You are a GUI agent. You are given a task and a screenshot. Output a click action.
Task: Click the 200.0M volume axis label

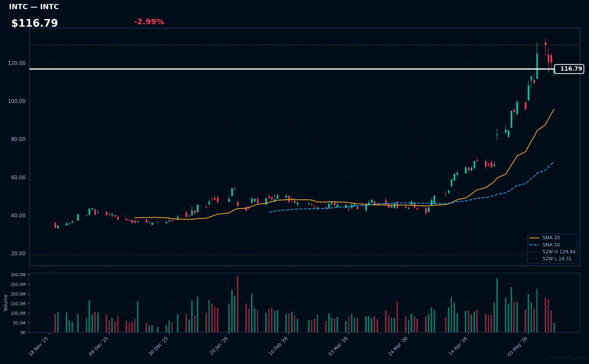pos(18,294)
